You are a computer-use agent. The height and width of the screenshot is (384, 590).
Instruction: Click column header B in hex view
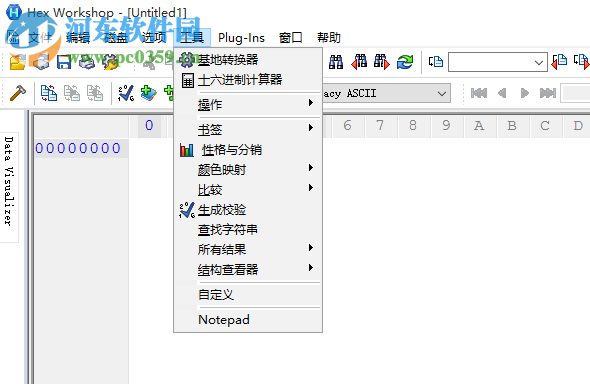tap(512, 125)
